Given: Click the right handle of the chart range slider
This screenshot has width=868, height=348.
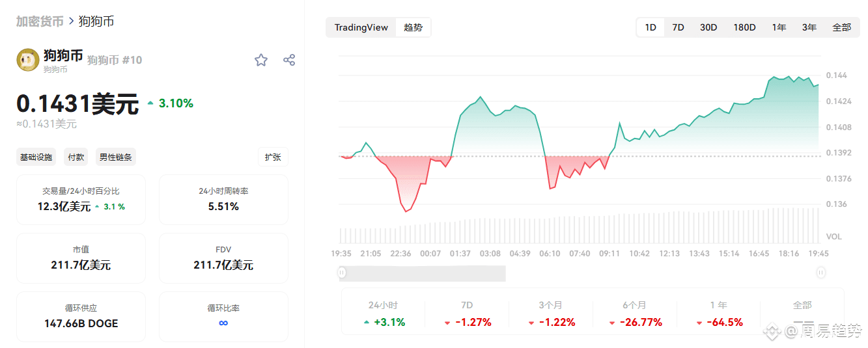Looking at the screenshot, I should click(x=821, y=273).
